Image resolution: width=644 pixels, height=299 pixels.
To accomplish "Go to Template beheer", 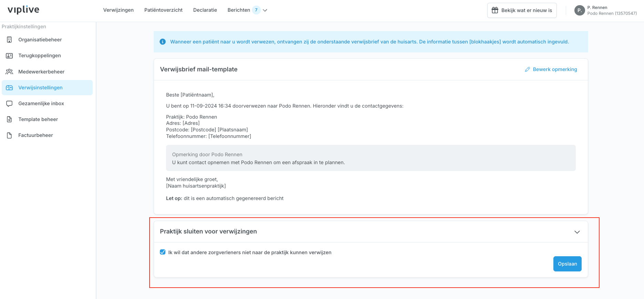I will click(47, 119).
